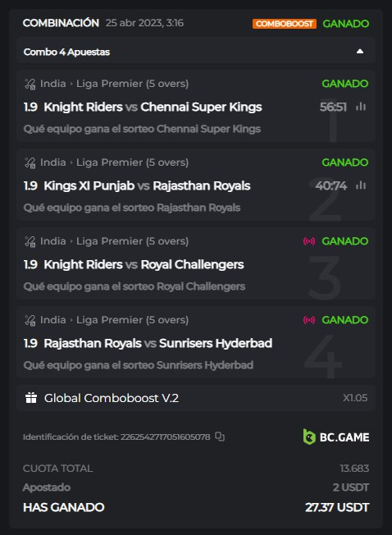Click India breadcrumb on third bet
Image resolution: width=392 pixels, height=535 pixels.
pyautogui.click(x=52, y=241)
